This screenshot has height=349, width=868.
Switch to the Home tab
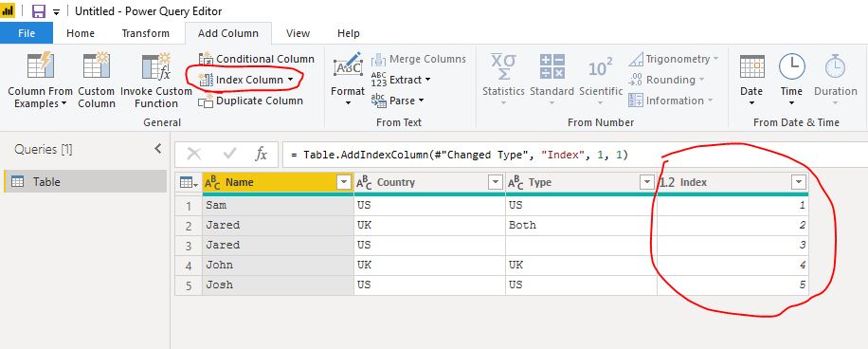81,33
